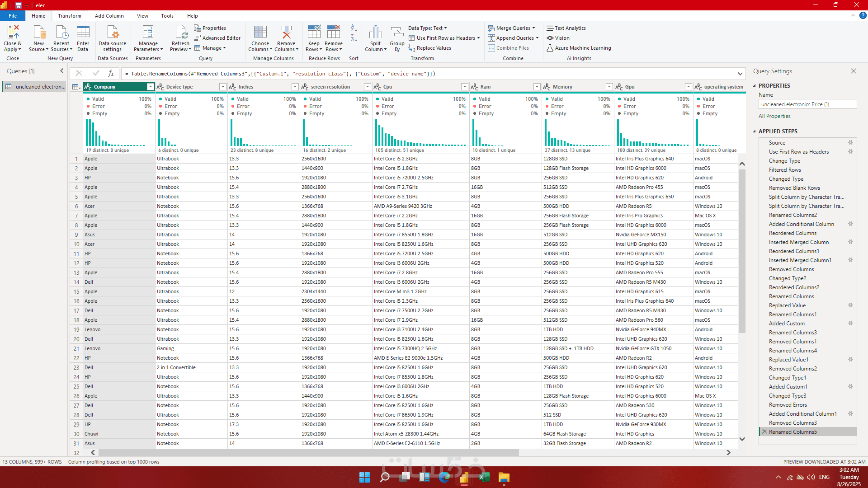The height and width of the screenshot is (488, 868).
Task: Open the Split Column tool
Action: tap(375, 33)
